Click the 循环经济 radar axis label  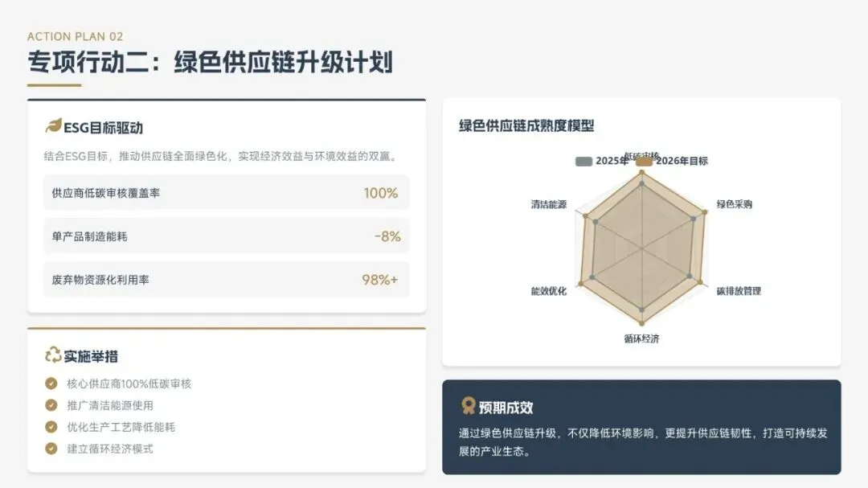click(641, 338)
